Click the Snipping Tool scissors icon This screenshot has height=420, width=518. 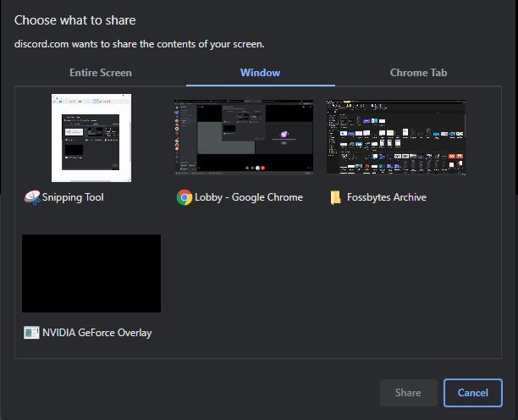point(32,197)
